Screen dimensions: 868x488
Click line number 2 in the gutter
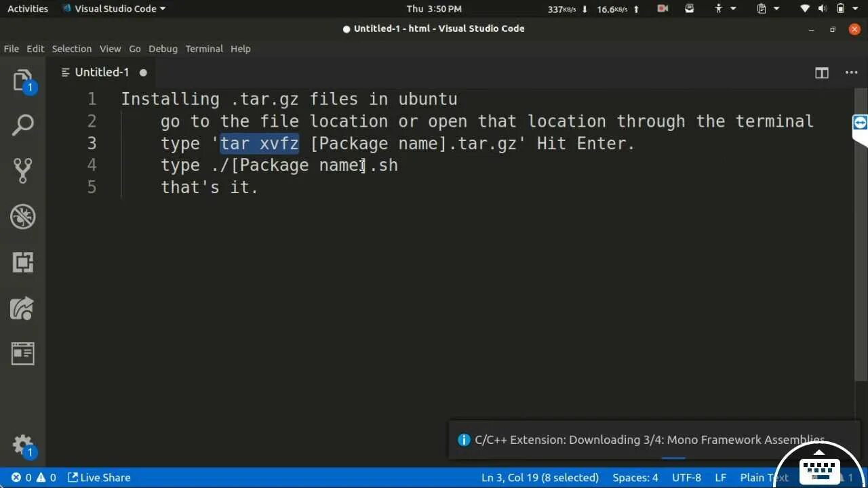92,121
